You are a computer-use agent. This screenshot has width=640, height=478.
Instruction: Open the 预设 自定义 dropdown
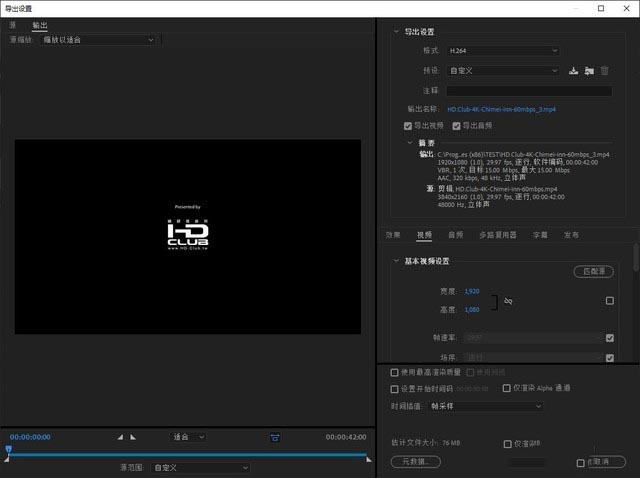[x=503, y=71]
